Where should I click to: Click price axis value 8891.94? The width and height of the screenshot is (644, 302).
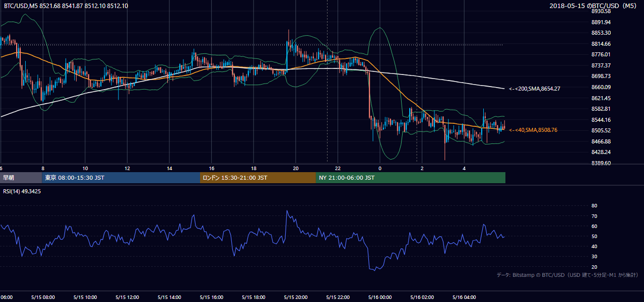601,22
